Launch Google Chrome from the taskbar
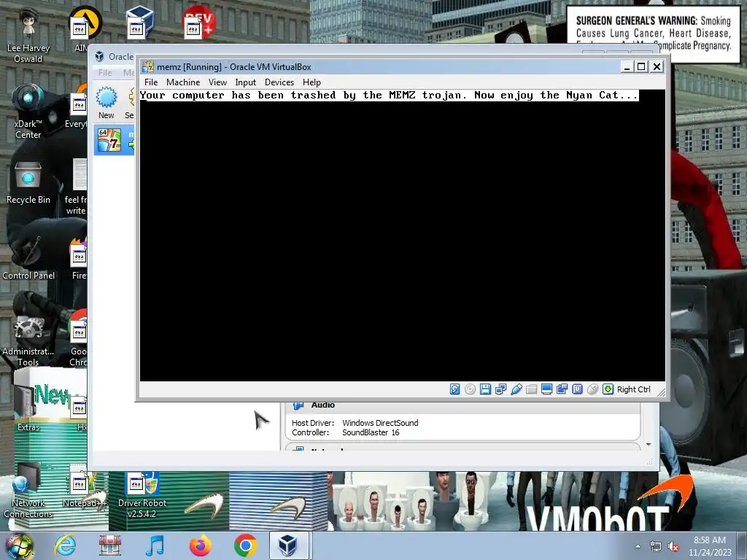 pos(245,545)
